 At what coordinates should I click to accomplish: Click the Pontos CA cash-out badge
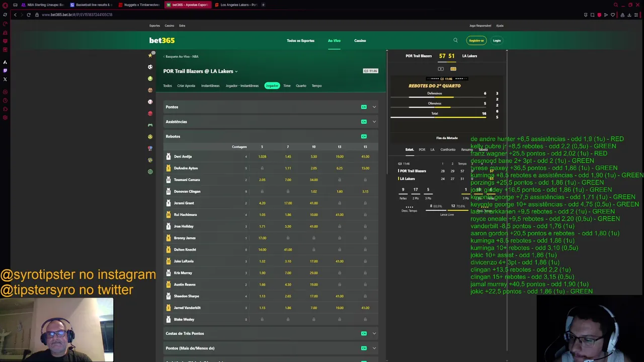pyautogui.click(x=364, y=107)
